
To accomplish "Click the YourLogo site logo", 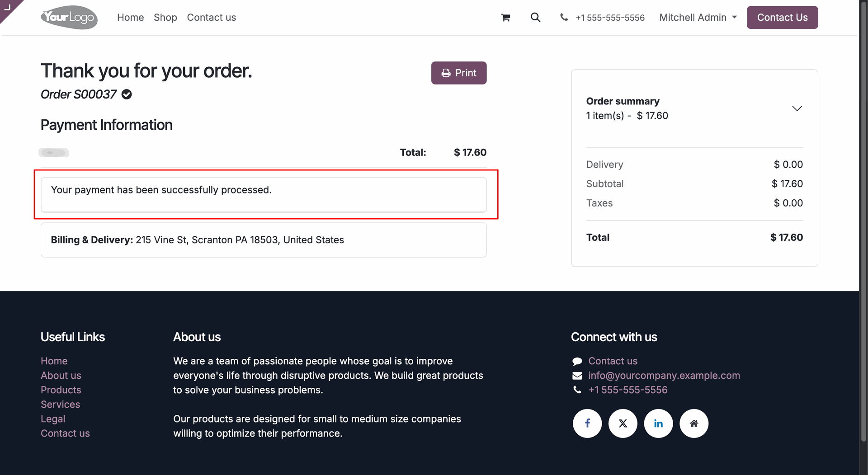I will [69, 18].
